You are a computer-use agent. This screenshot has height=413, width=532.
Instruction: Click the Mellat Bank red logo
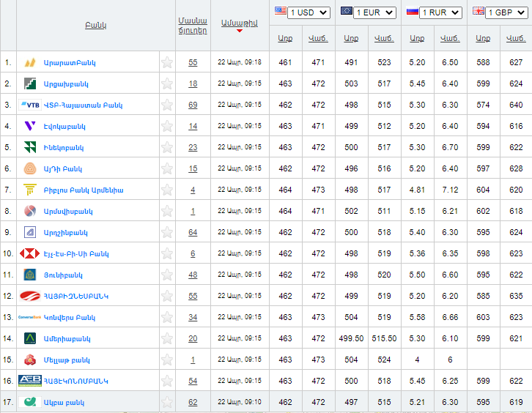(30, 360)
